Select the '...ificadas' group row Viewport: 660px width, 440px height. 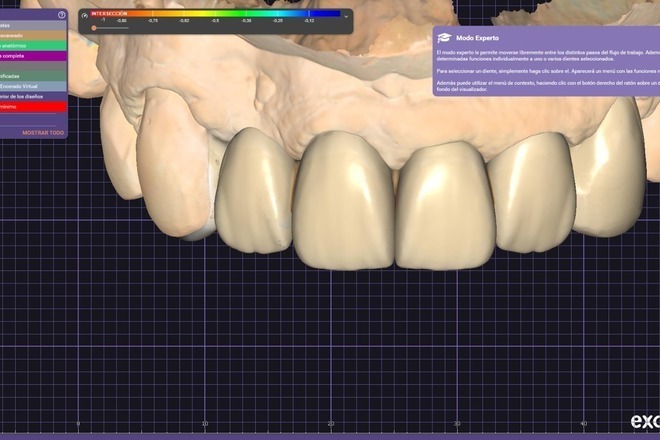(30, 75)
